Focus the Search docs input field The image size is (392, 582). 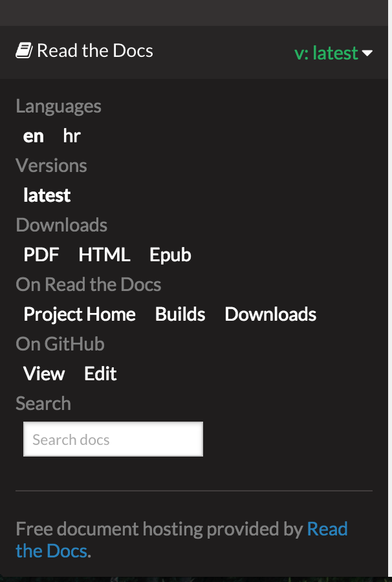(113, 440)
